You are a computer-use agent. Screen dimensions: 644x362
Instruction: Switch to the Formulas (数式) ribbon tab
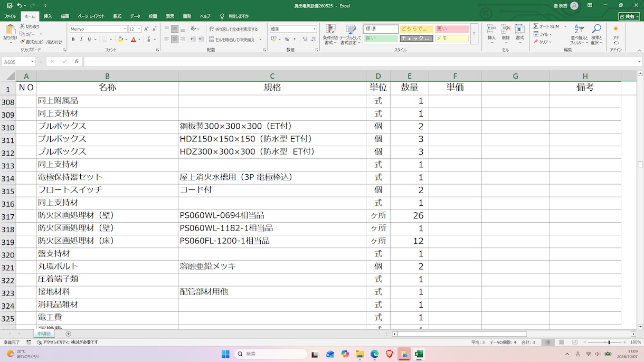117,16
